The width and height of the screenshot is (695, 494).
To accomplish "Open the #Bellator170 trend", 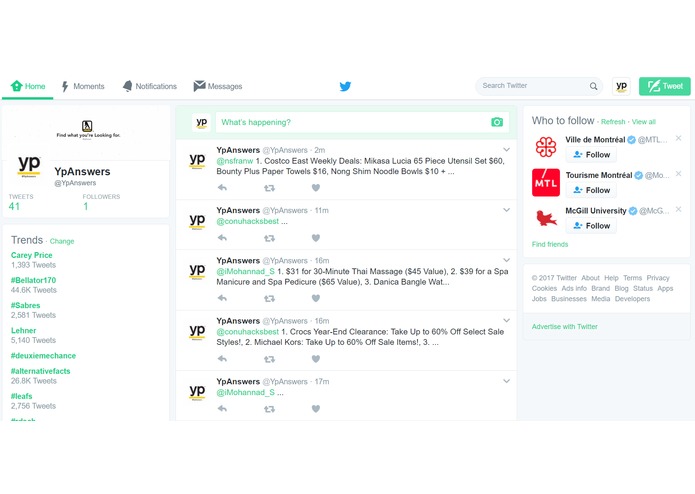I will [33, 280].
